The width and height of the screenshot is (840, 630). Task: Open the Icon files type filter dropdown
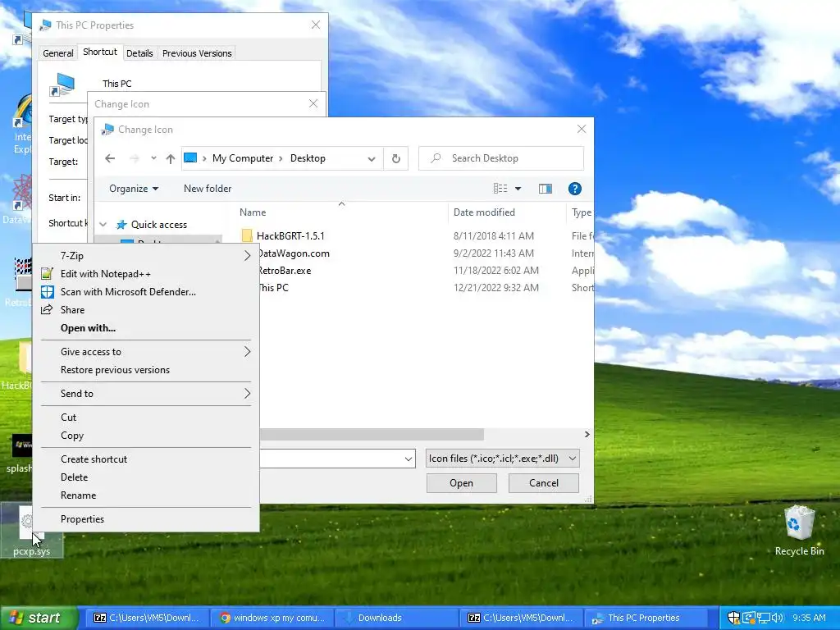coord(503,459)
